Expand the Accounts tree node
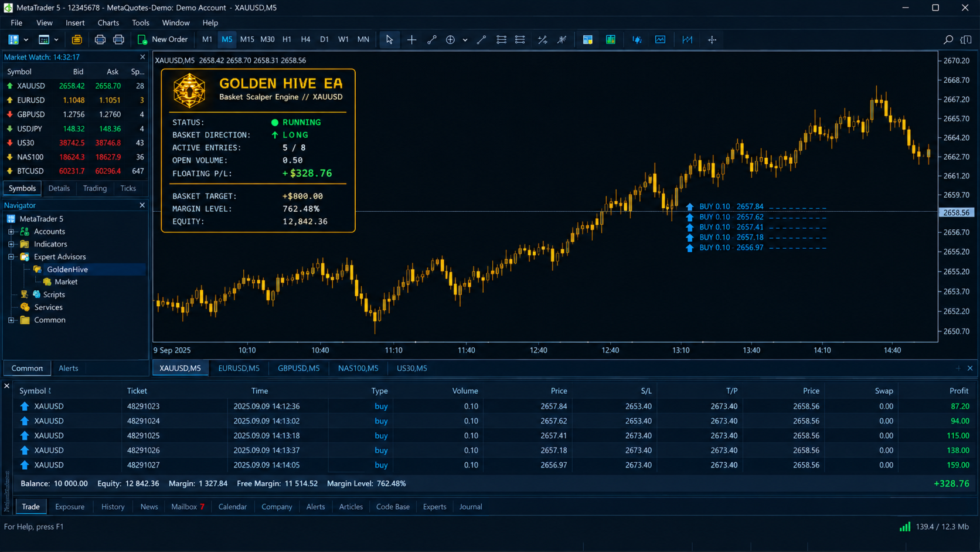Image resolution: width=980 pixels, height=552 pixels. coord(11,232)
